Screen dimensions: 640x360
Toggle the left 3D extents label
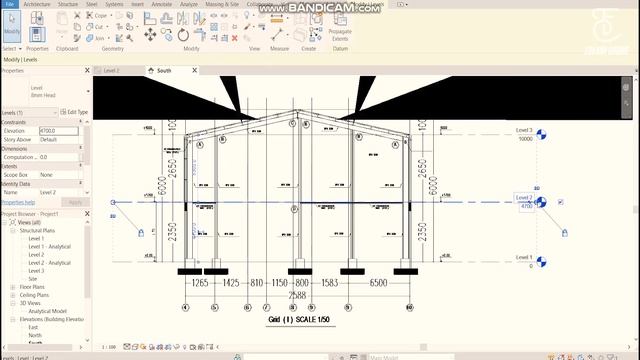(x=113, y=216)
